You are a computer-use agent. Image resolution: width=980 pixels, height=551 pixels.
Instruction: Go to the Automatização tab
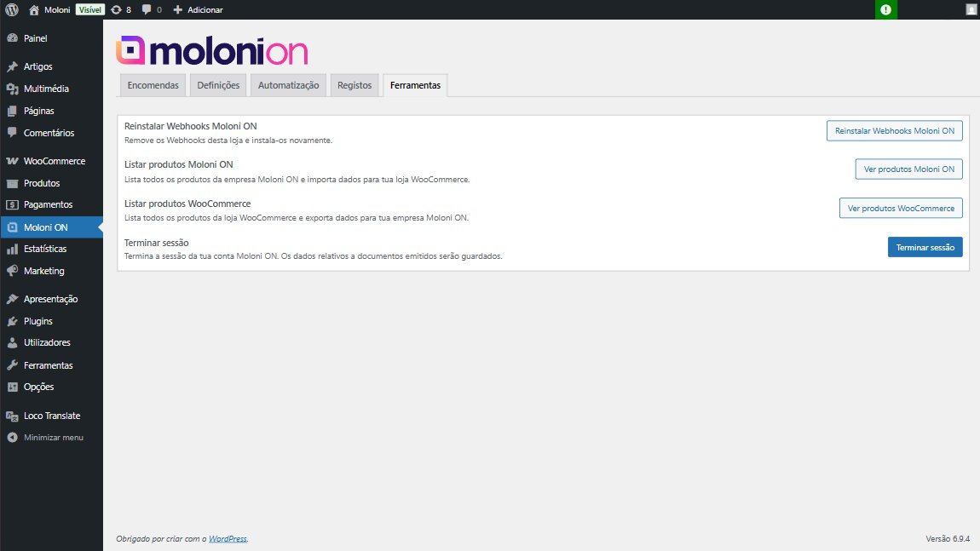[288, 85]
